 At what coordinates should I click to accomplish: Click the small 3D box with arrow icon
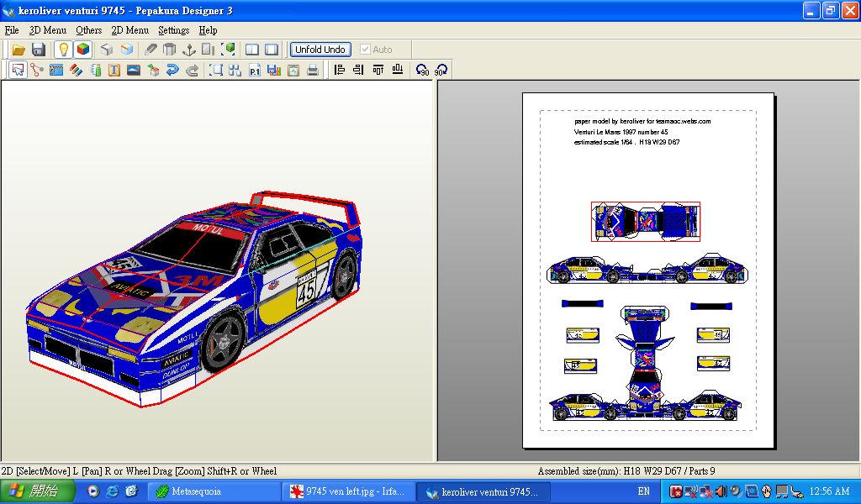click(x=153, y=71)
